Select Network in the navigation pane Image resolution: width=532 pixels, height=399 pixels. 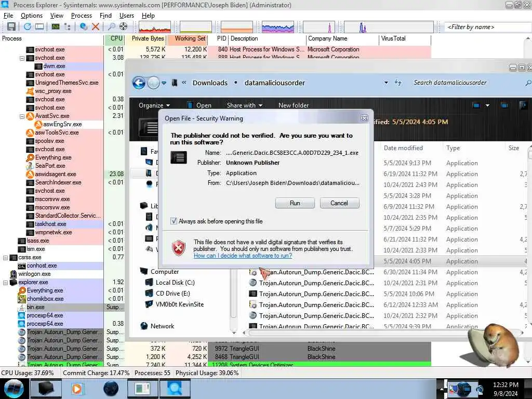[158, 326]
